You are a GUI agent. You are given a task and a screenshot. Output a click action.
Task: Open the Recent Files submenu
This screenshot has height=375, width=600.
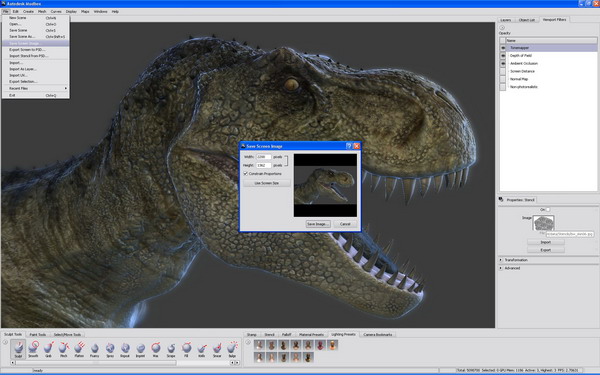(x=36, y=88)
